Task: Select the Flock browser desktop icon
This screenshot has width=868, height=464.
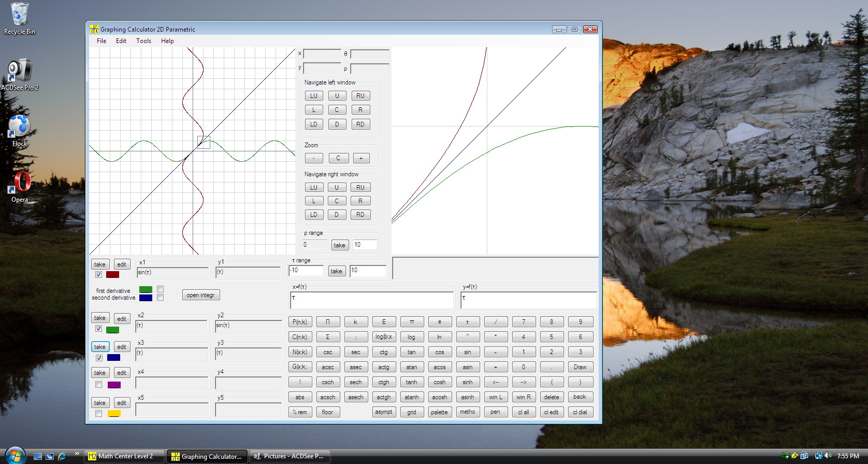Action: (x=19, y=131)
